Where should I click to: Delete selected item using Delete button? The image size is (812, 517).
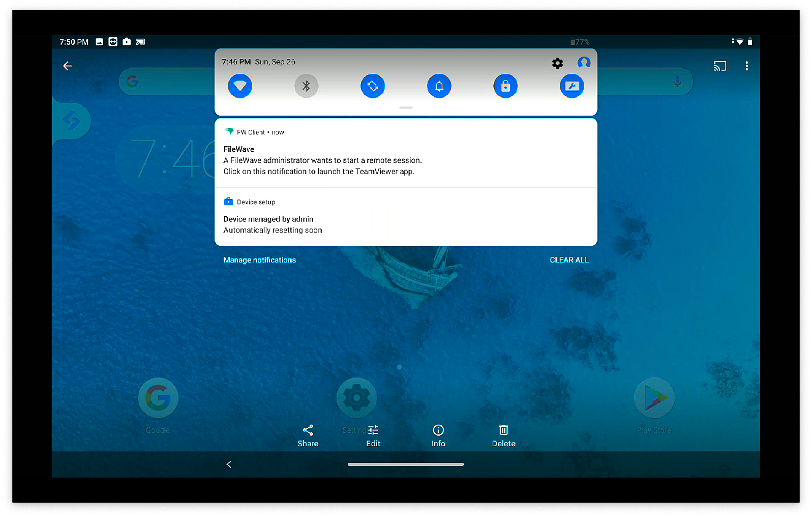[504, 435]
